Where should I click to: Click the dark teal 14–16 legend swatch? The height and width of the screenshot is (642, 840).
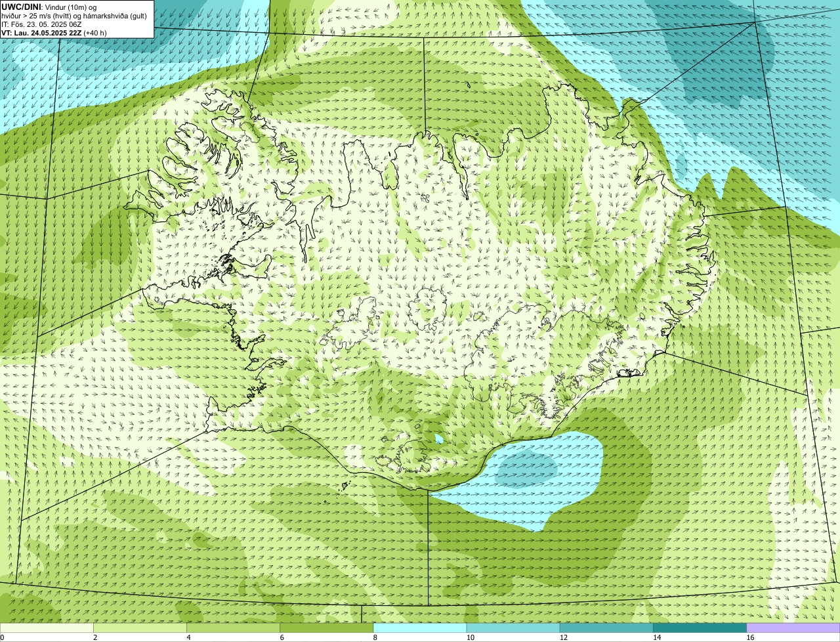(700, 628)
